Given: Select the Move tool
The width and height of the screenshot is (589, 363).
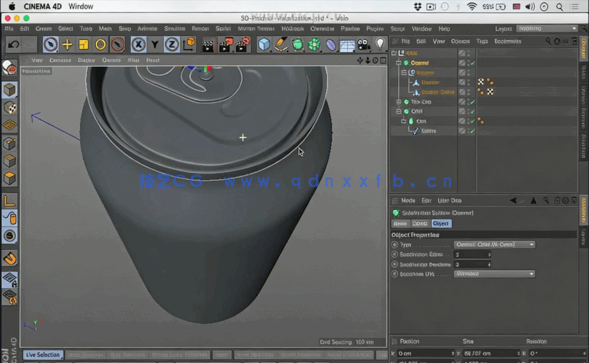Looking at the screenshot, I should [67, 44].
